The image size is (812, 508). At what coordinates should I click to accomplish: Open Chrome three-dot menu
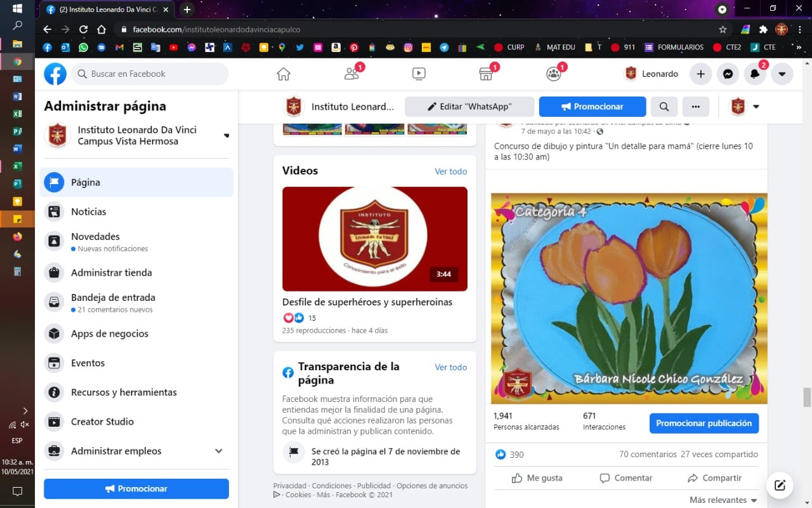pos(799,29)
